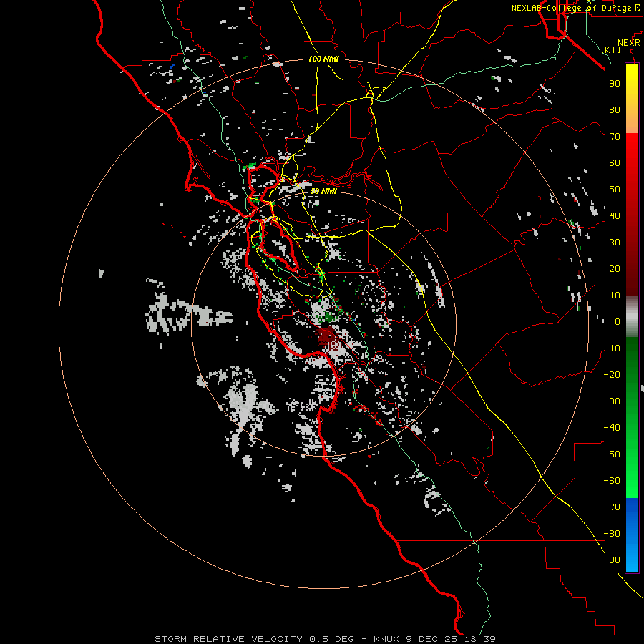Click the -20 value on velocity scale
Image resolution: width=644 pixels, height=644 pixels.
click(612, 375)
